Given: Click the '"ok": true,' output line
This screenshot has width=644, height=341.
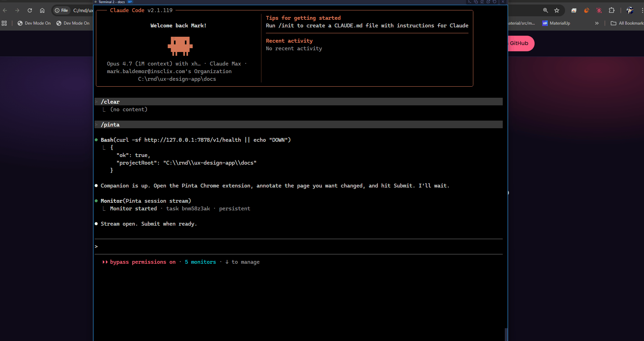Looking at the screenshot, I should 133,155.
